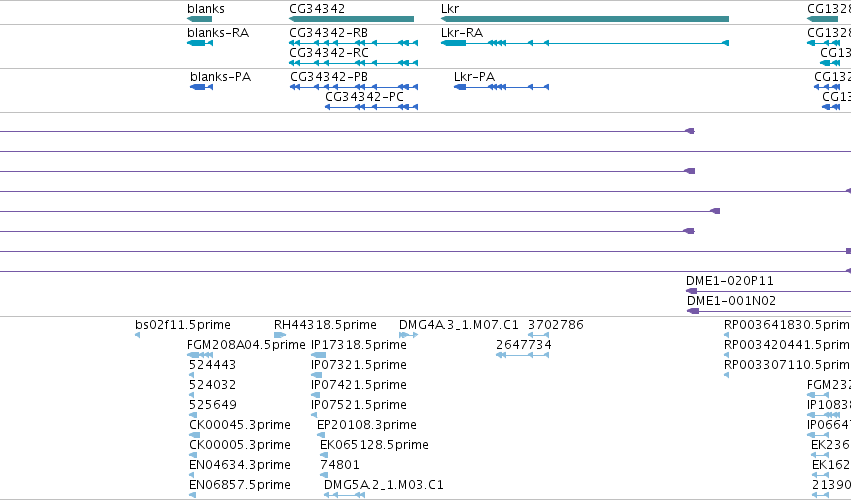The width and height of the screenshot is (851, 500).
Task: Click the RH44318.5prime alignment glyph
Action: (x=280, y=335)
